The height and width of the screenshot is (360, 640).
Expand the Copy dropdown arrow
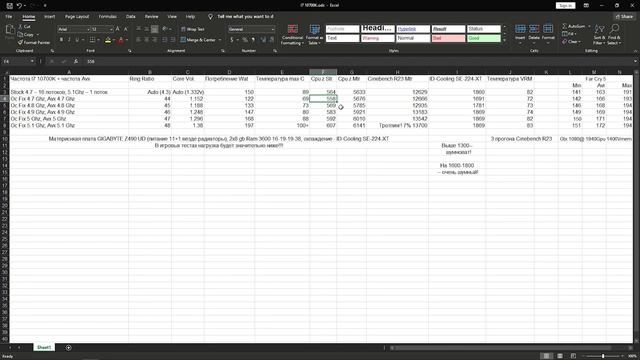click(x=38, y=35)
